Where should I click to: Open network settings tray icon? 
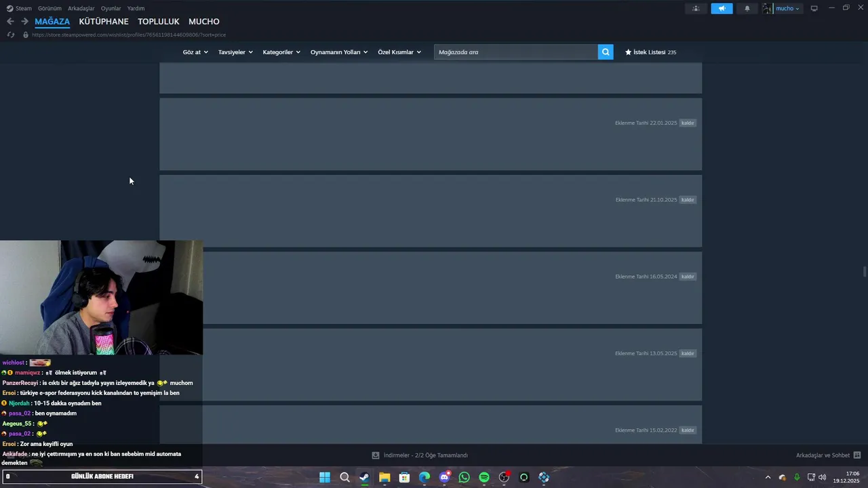(x=811, y=477)
